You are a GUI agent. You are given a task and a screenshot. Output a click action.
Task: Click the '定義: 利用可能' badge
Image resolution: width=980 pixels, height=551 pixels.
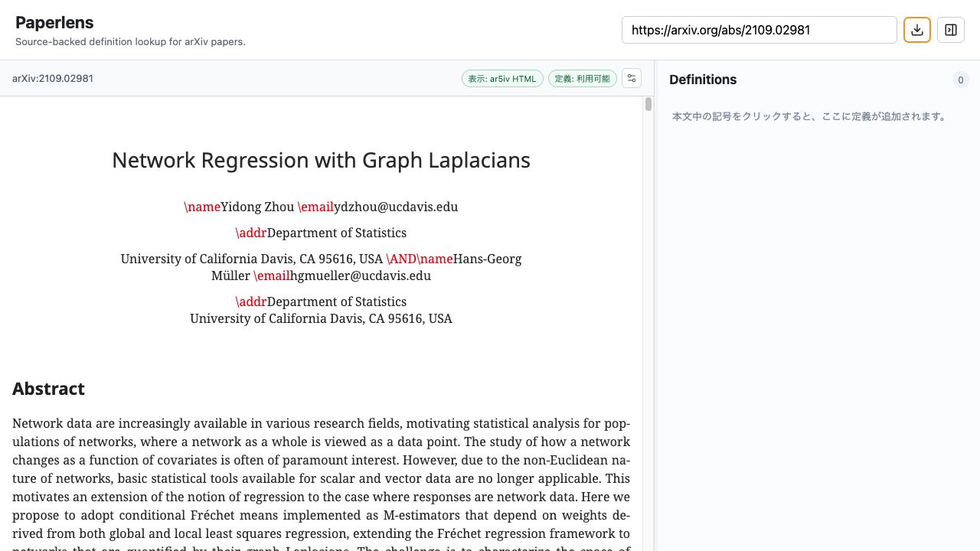tap(583, 79)
